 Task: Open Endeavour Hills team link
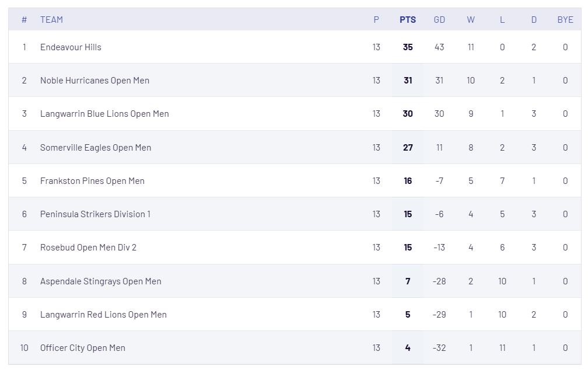pos(71,47)
